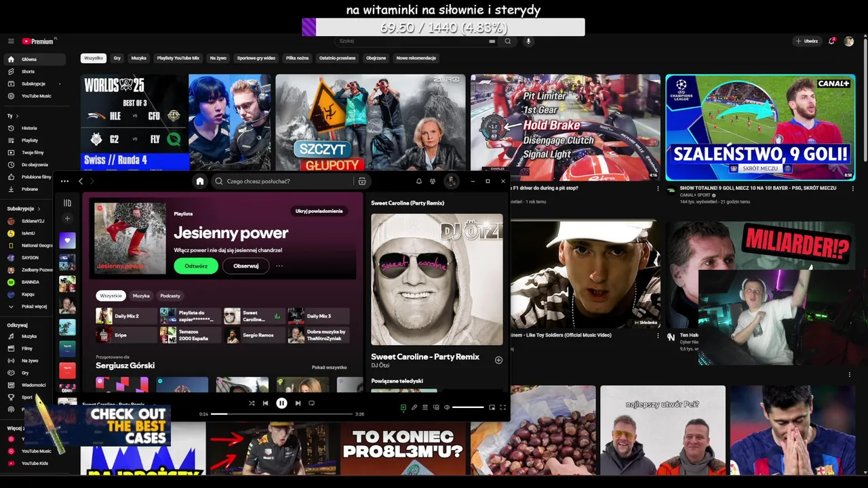Image resolution: width=868 pixels, height=488 pixels.
Task: Pause the playing Spotify track
Action: point(281,403)
